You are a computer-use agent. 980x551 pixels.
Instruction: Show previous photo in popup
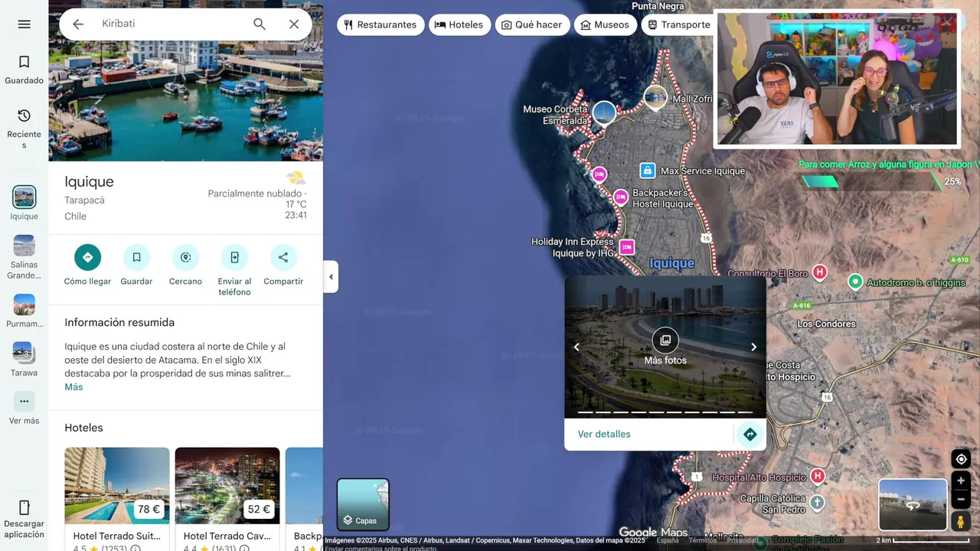click(x=577, y=347)
